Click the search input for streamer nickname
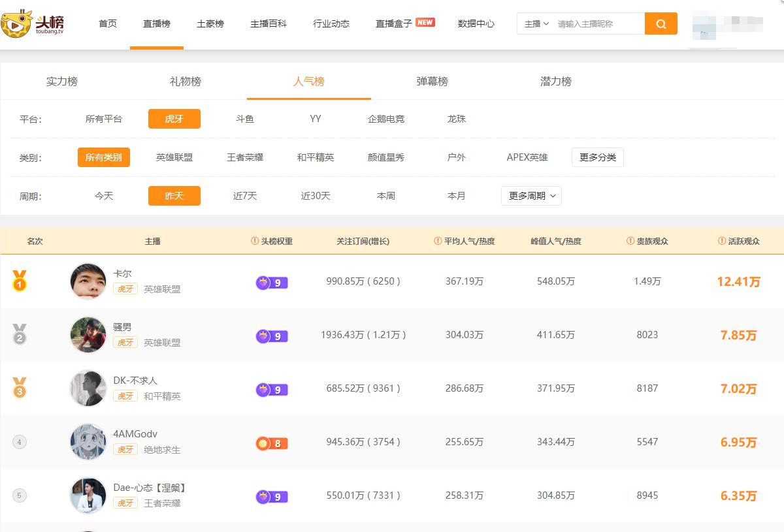The width and height of the screenshot is (784, 532). coord(598,24)
